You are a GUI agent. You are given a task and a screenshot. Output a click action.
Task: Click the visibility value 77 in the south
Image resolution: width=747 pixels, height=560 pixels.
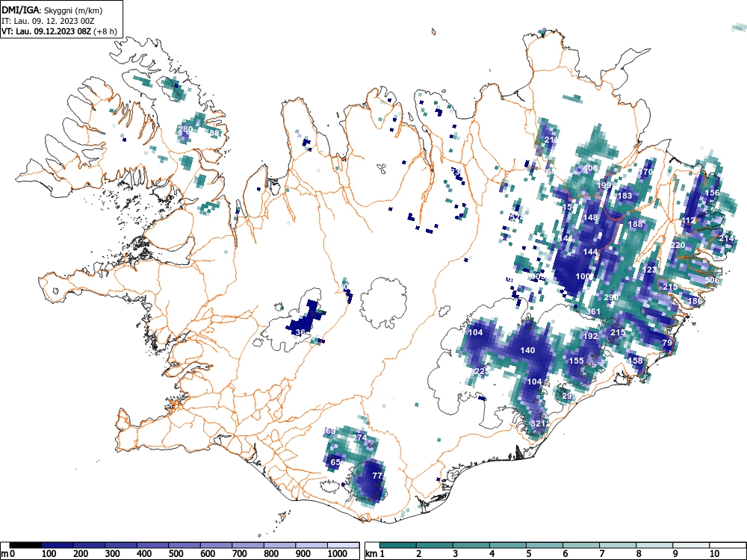tap(377, 475)
